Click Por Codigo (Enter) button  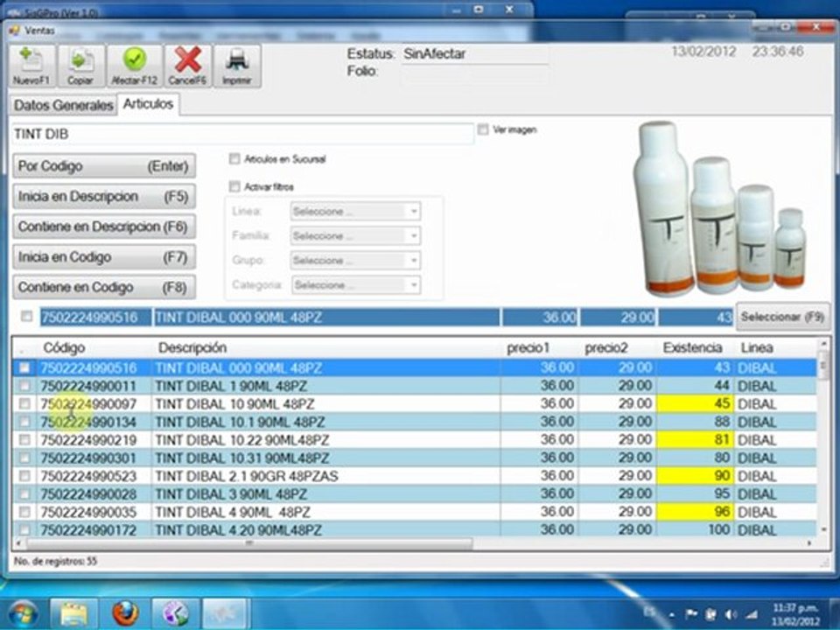pos(104,166)
